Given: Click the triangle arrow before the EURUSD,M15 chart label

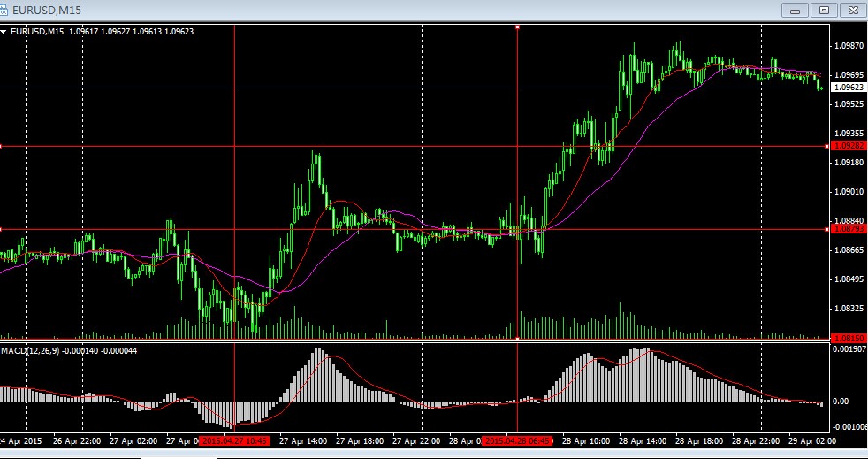Looking at the screenshot, I should pyautogui.click(x=4, y=32).
